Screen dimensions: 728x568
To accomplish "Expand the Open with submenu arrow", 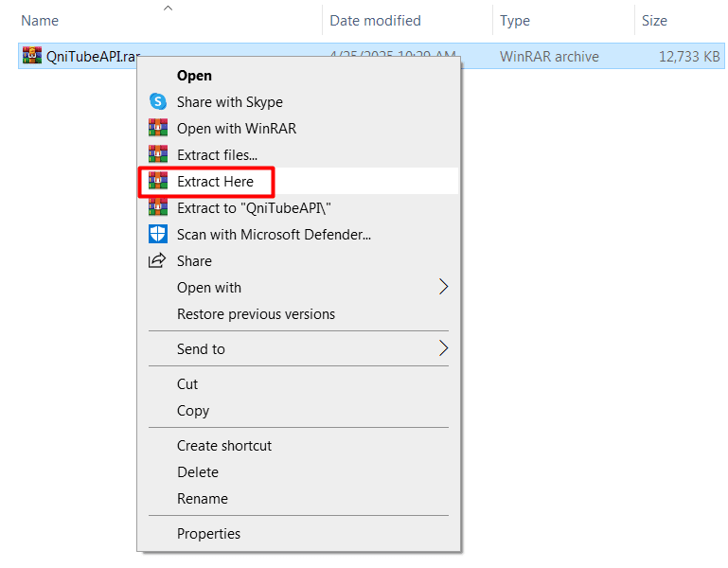I will pyautogui.click(x=443, y=287).
